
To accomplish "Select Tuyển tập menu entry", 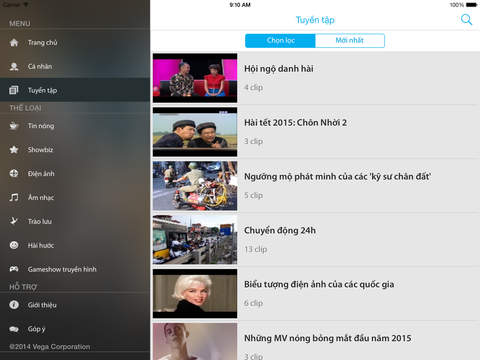I will coord(75,90).
